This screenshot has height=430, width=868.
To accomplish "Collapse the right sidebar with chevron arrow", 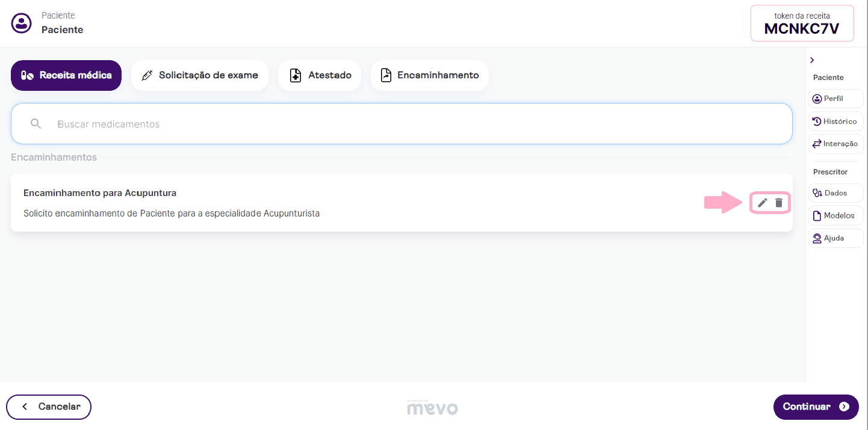I will (x=812, y=60).
